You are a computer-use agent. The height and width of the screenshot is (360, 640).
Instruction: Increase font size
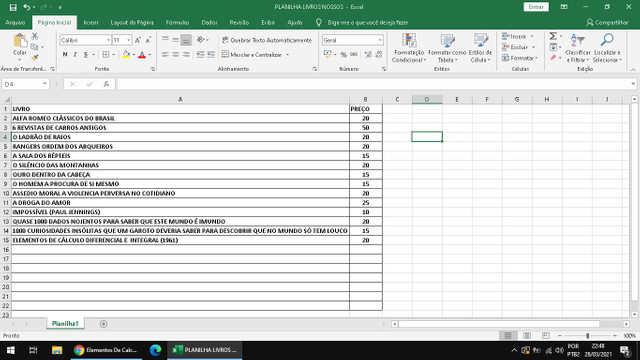coord(138,40)
